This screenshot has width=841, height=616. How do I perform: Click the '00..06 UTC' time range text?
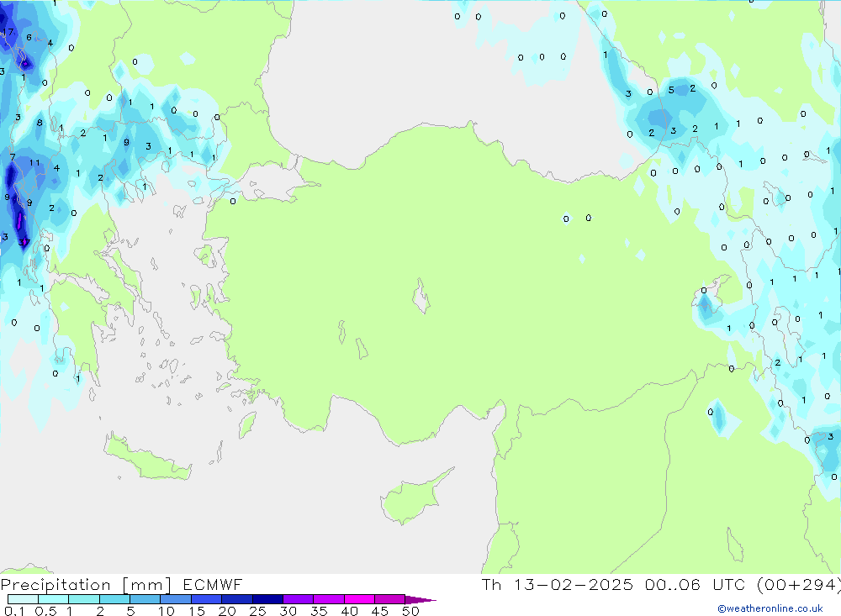click(x=695, y=585)
